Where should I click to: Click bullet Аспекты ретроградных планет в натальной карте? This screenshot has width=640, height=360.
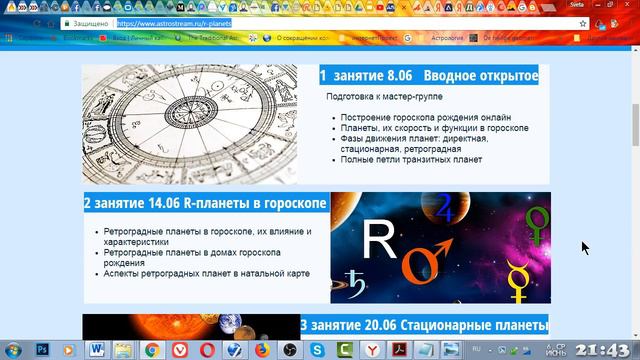click(207, 273)
